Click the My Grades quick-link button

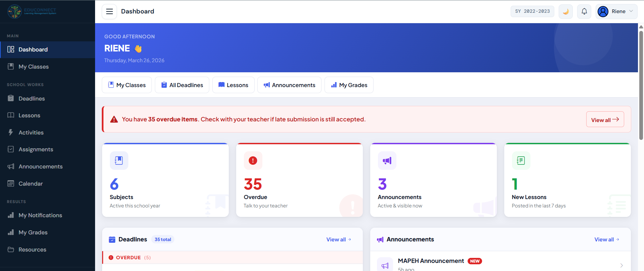(x=349, y=85)
